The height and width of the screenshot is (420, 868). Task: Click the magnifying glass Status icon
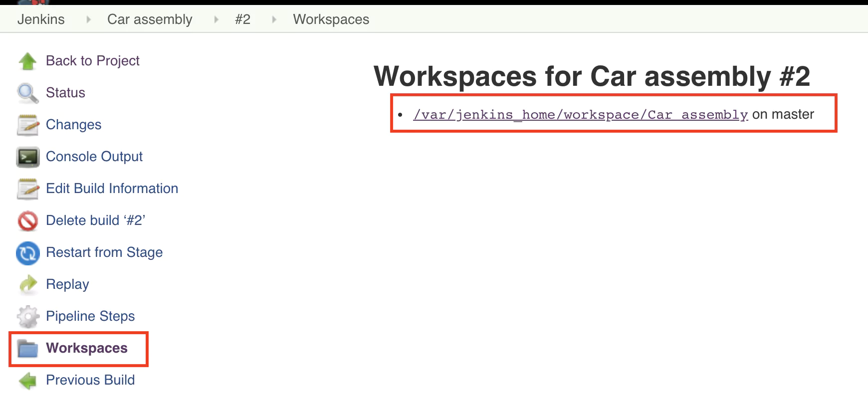click(28, 93)
